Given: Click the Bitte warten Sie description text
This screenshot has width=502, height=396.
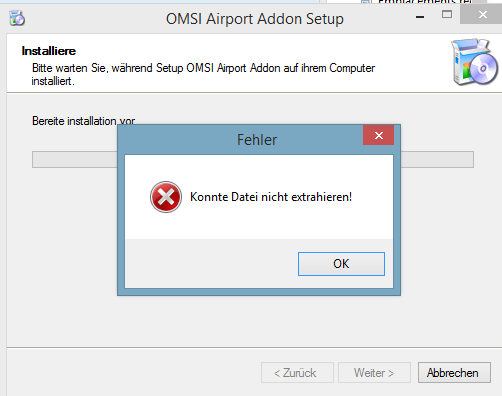Looking at the screenshot, I should (203, 74).
